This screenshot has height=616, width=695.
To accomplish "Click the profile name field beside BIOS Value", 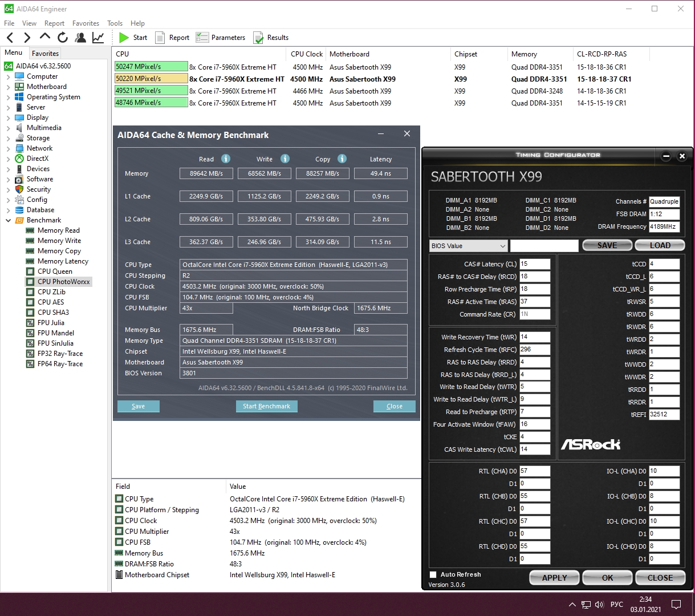I will (x=544, y=246).
